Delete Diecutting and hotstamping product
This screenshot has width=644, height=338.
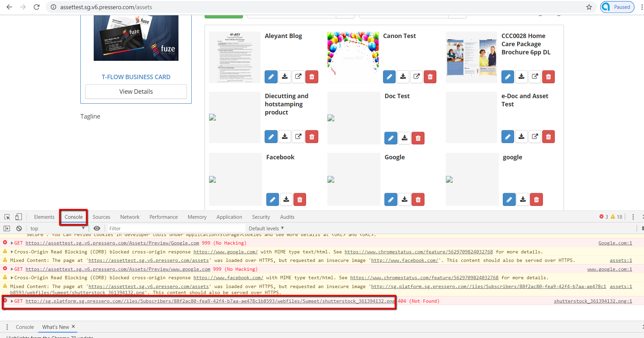point(312,137)
